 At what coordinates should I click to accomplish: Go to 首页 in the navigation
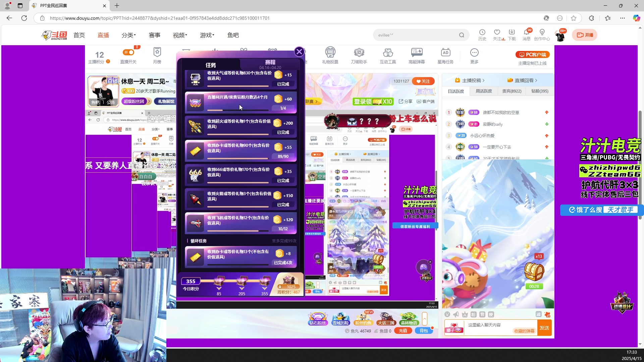(79, 35)
